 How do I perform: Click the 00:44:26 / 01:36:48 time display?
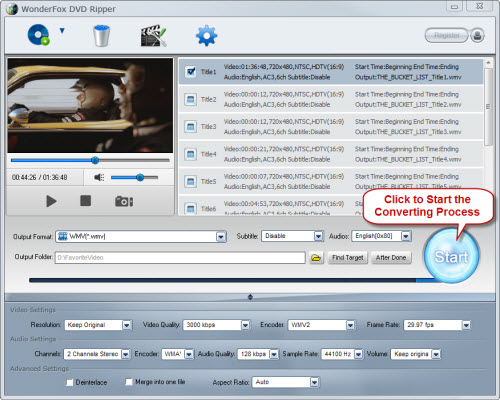39,177
